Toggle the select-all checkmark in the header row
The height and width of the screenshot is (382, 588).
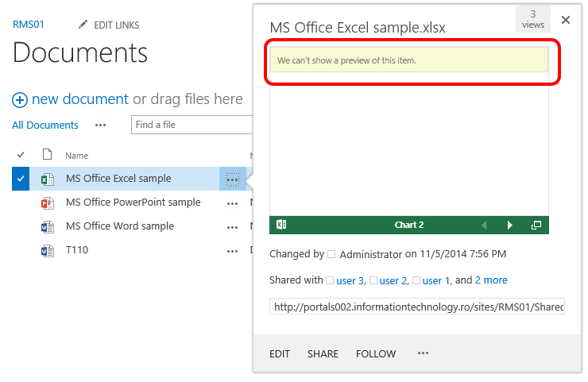tap(21, 154)
